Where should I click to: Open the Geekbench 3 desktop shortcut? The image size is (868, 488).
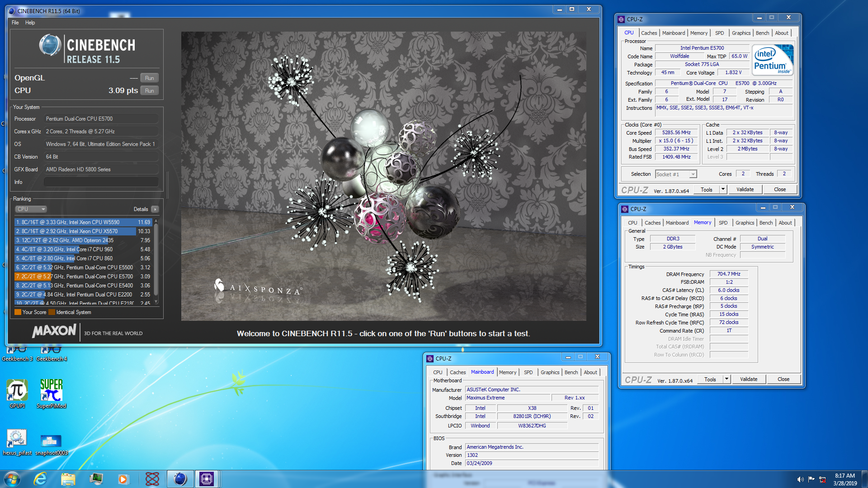[17, 353]
